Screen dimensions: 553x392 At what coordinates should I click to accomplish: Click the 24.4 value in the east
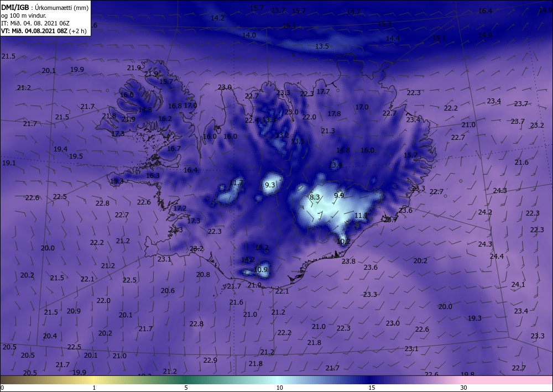(497, 257)
